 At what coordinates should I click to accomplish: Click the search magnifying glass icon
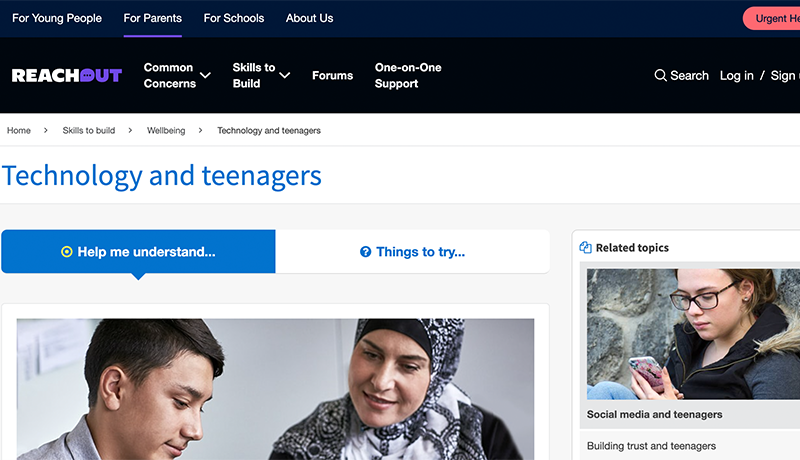click(x=660, y=76)
